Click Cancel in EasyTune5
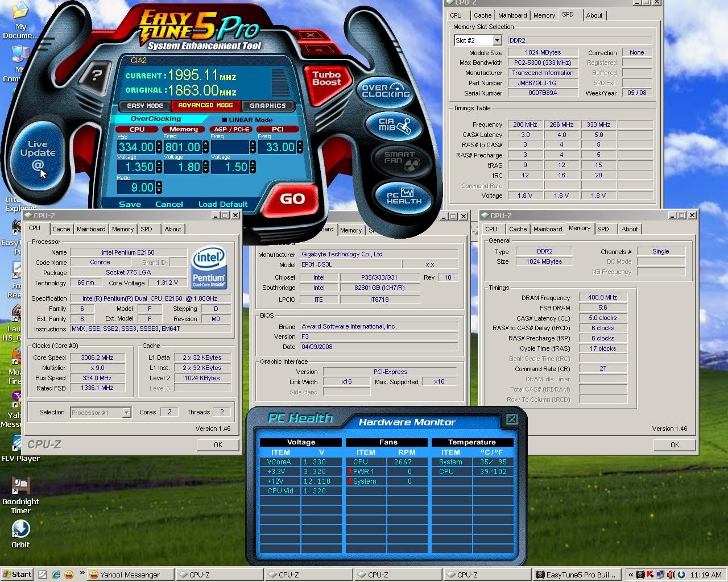 (x=169, y=204)
